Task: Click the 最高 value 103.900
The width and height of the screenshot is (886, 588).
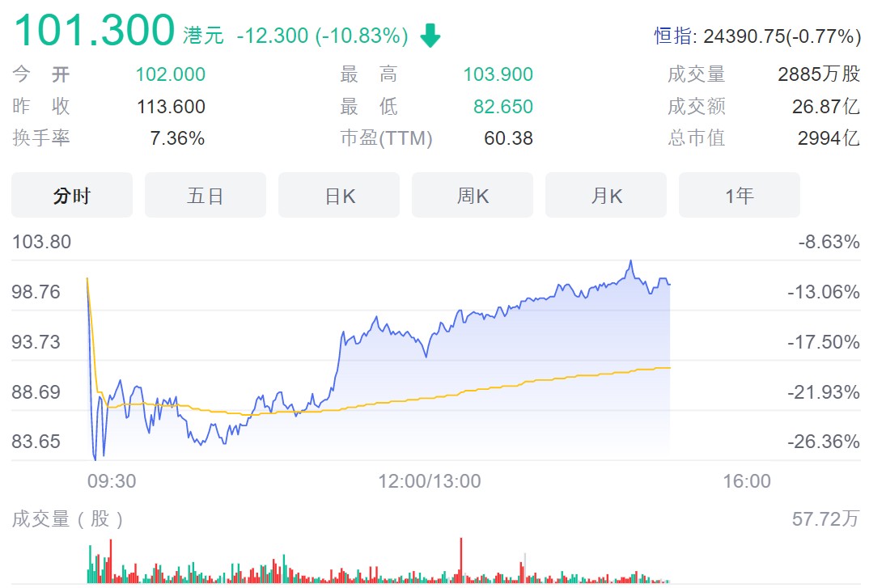Action: coord(498,75)
